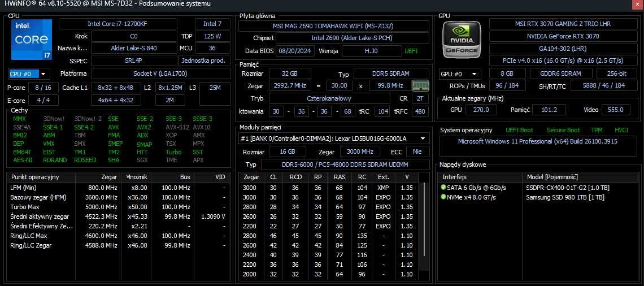Select the Turbo Max row
Screen dimensions: 644x286
pyautogui.click(x=118, y=207)
